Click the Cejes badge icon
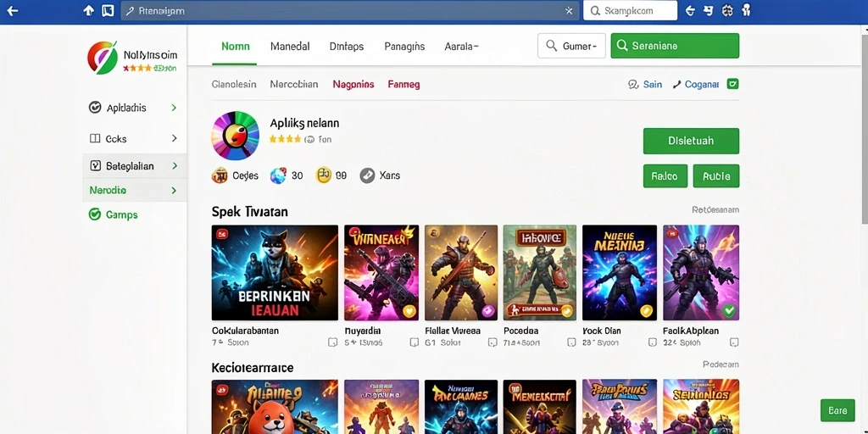This screenshot has height=434, width=868. coord(220,175)
